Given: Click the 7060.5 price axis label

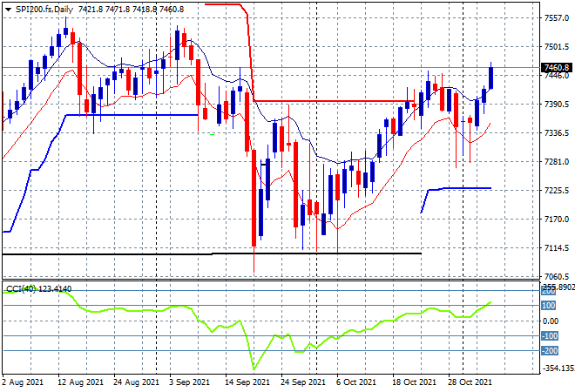Looking at the screenshot, I should coord(557,276).
